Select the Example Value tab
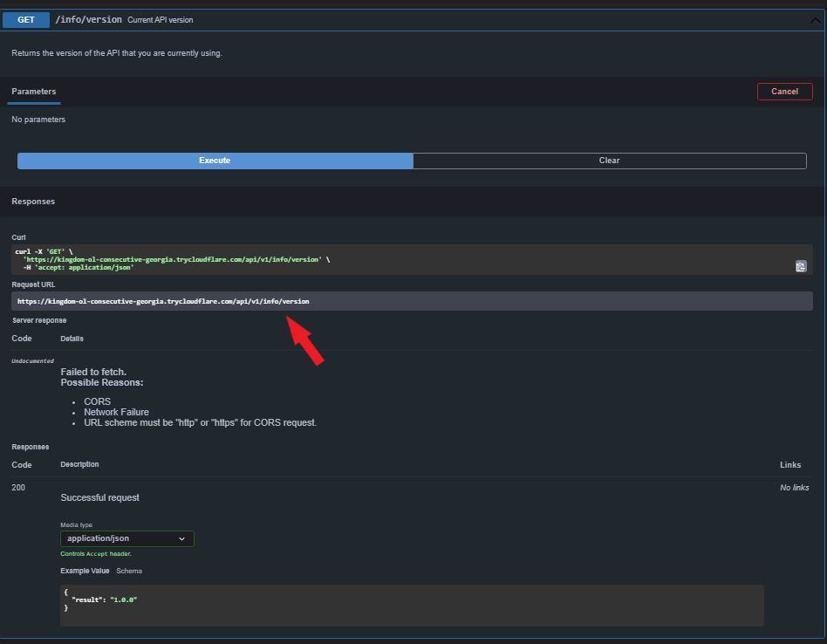The height and width of the screenshot is (644, 827). (85, 571)
